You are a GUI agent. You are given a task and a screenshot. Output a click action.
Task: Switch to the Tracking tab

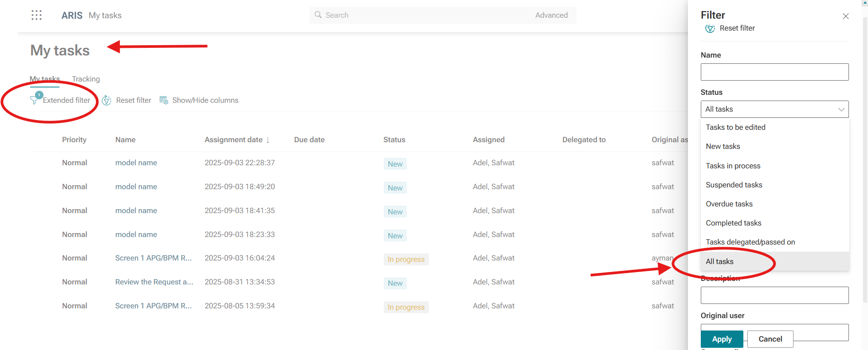pyautogui.click(x=86, y=79)
